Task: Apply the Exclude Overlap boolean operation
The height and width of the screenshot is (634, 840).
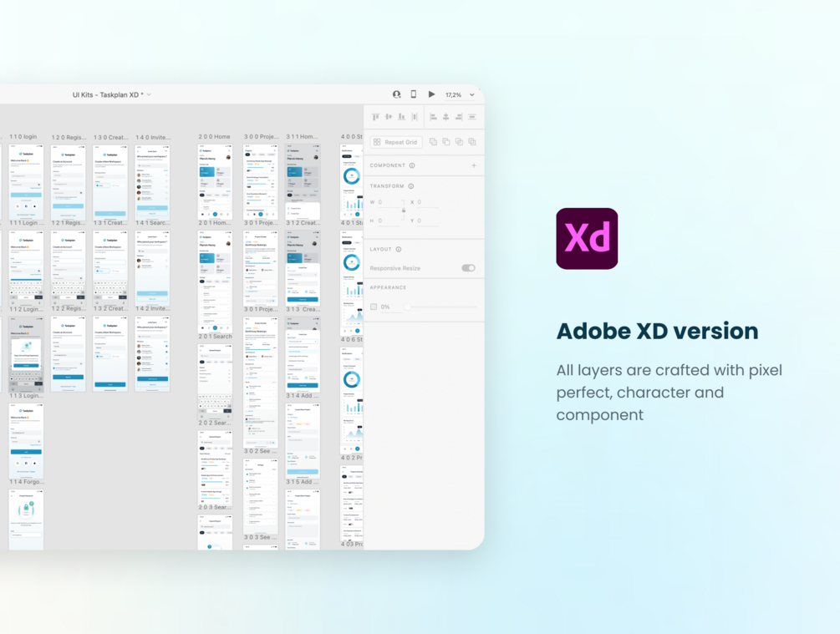Action: point(472,142)
